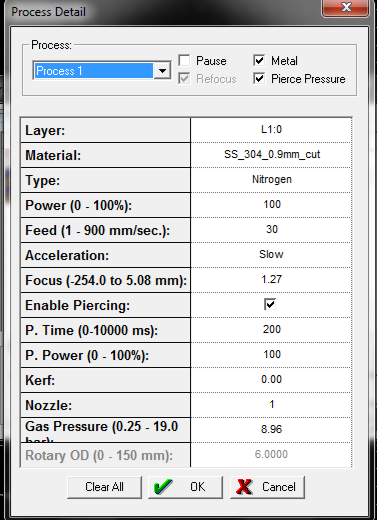Uncheck the Metal checkbox
Screen dimensions: 377x520
pos(259,61)
